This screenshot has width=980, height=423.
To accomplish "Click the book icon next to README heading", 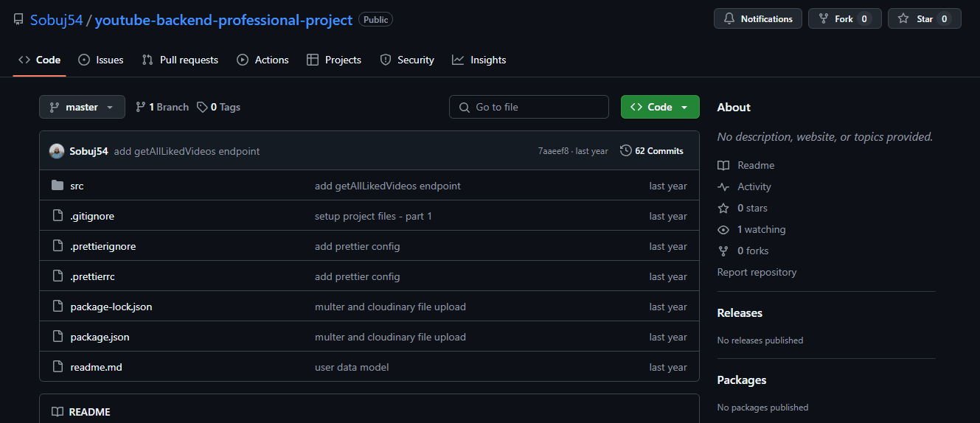I will (x=58, y=412).
